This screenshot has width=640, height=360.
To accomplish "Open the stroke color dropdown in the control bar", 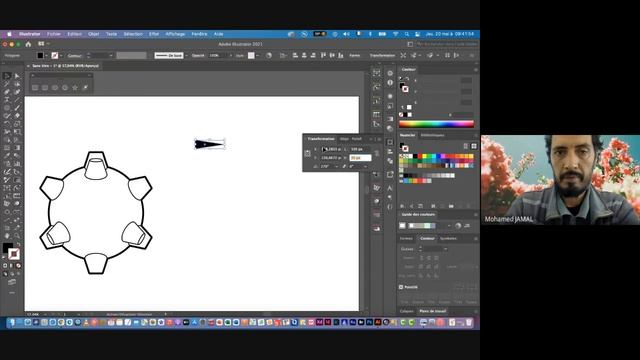I will (61, 56).
